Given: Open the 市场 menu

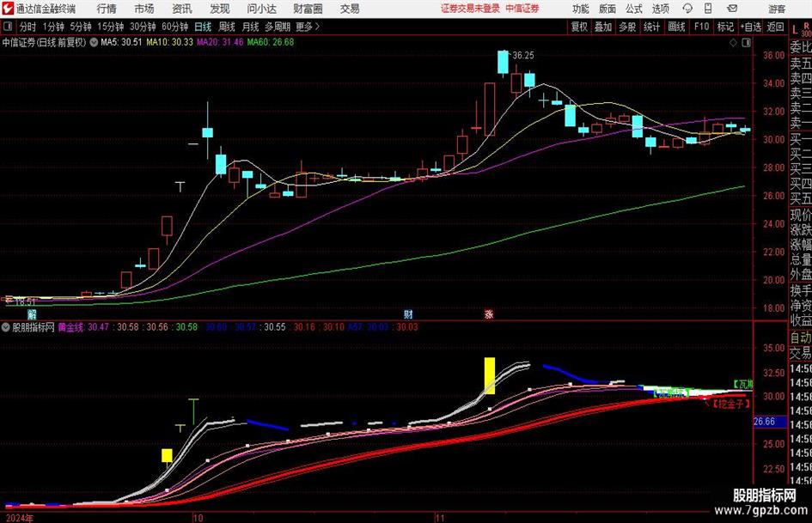Looking at the screenshot, I should pos(144,9).
